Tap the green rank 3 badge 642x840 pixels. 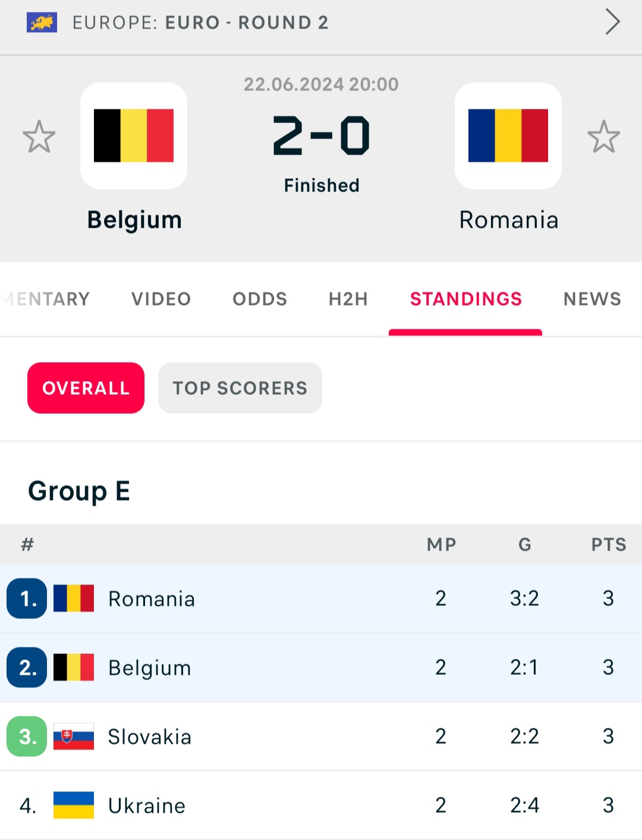pos(27,737)
